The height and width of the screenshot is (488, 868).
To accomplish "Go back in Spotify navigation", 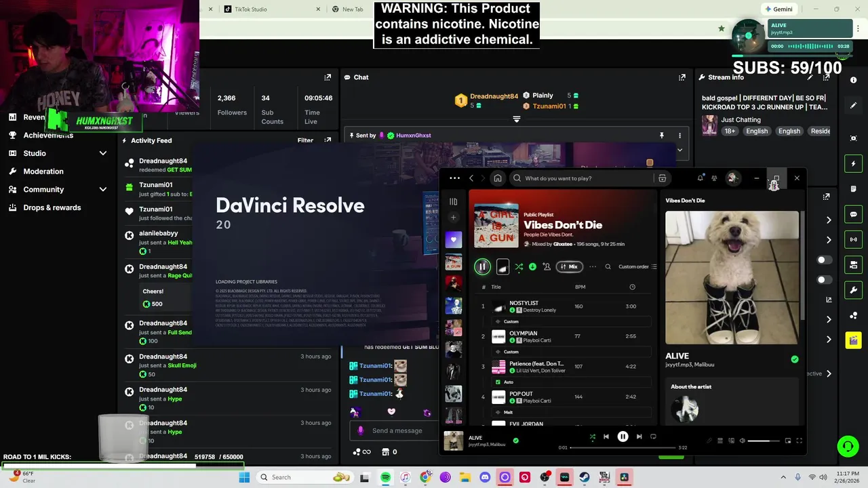I will coord(471,178).
